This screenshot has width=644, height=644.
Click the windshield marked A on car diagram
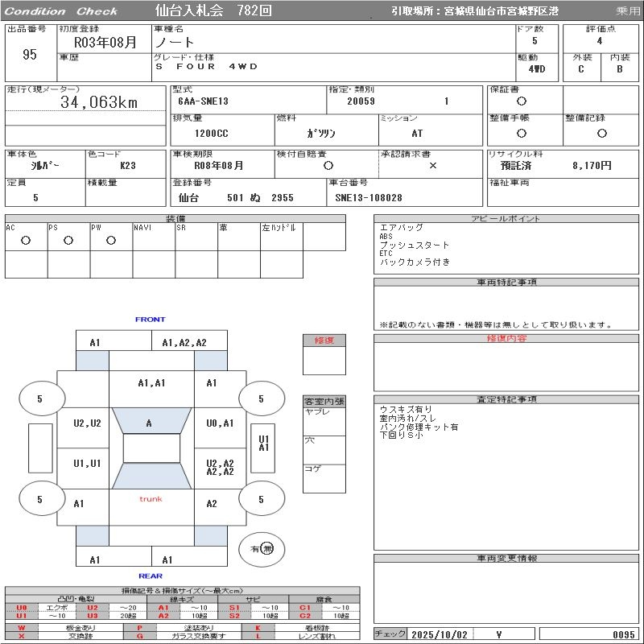(x=150, y=423)
